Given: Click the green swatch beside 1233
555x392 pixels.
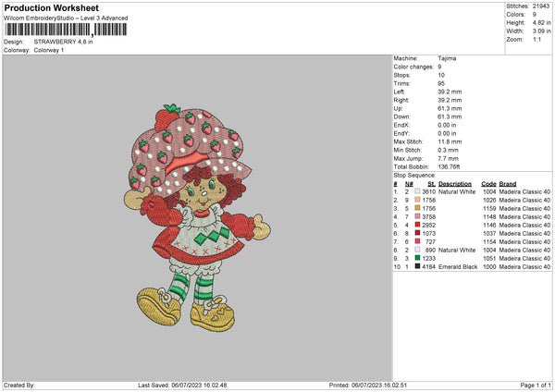Looking at the screenshot, I should [x=418, y=258].
